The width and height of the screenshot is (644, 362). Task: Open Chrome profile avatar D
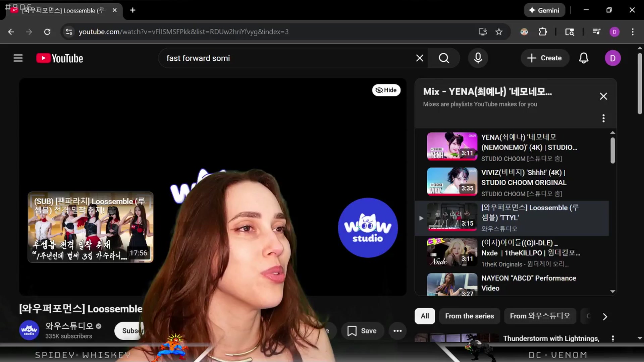click(614, 32)
